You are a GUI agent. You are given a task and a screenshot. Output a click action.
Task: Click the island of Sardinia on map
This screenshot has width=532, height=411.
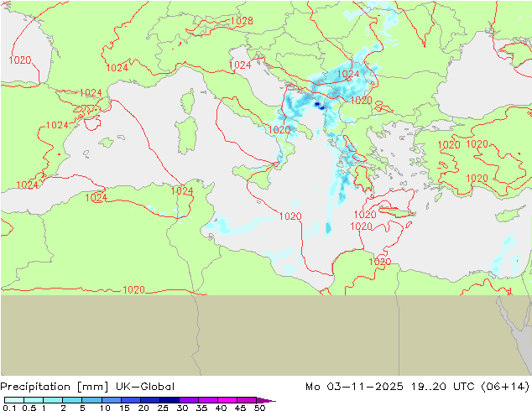[186, 135]
